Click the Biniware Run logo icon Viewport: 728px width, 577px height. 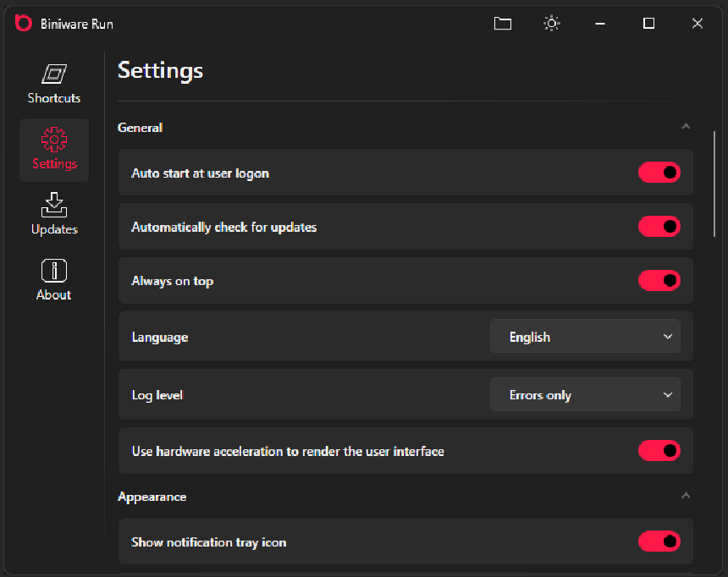pos(23,23)
